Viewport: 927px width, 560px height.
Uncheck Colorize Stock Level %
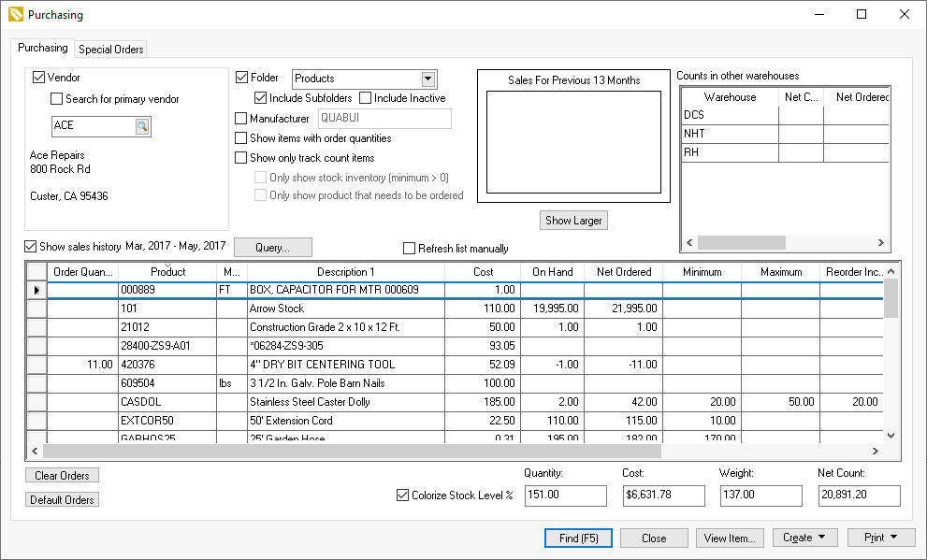tap(402, 495)
